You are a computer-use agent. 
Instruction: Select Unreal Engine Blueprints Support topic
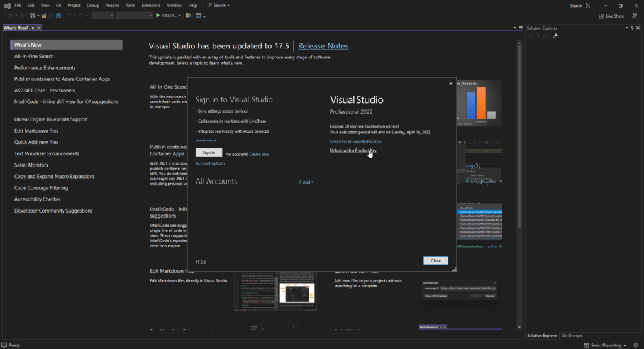click(x=51, y=119)
